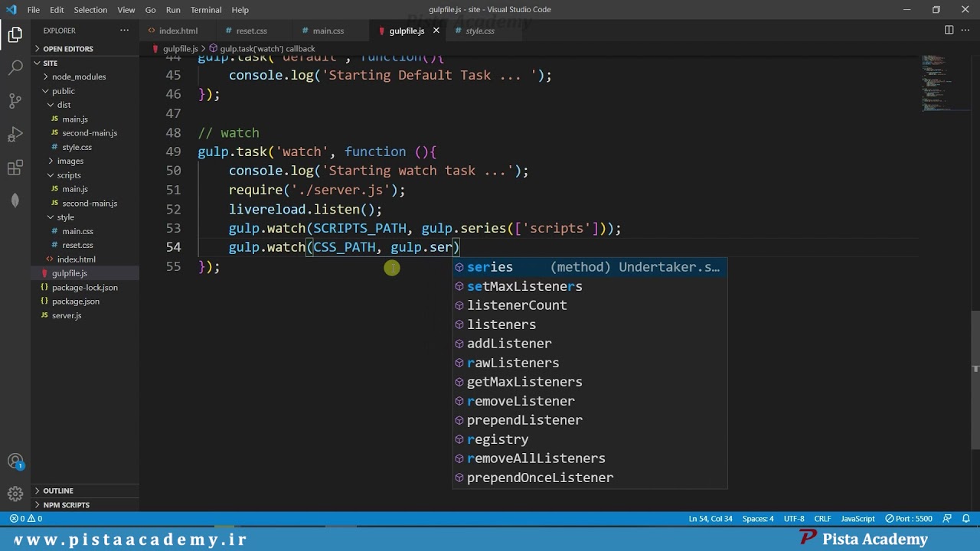The width and height of the screenshot is (980, 551).
Task: Expand the OUTLINE section
Action: click(x=85, y=491)
